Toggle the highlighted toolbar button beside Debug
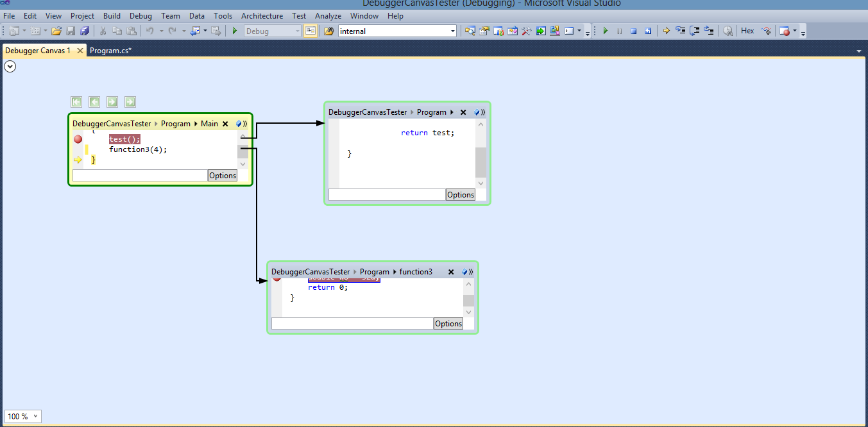 point(311,31)
